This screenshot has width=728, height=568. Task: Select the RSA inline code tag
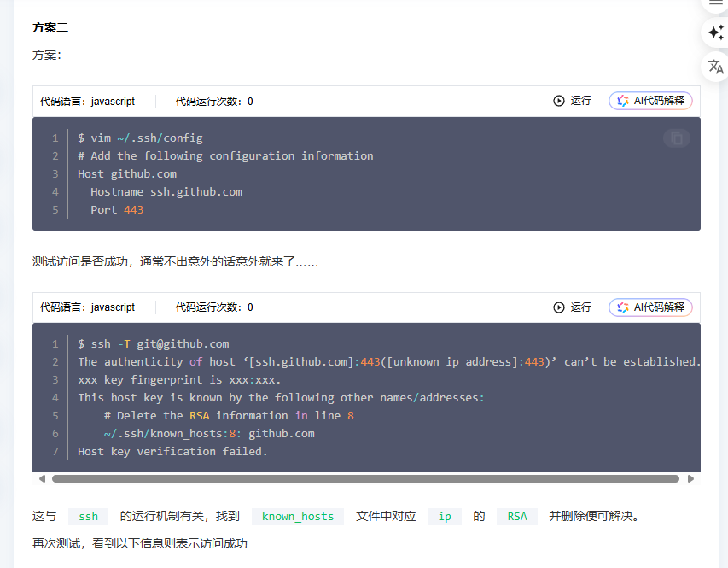tap(516, 516)
